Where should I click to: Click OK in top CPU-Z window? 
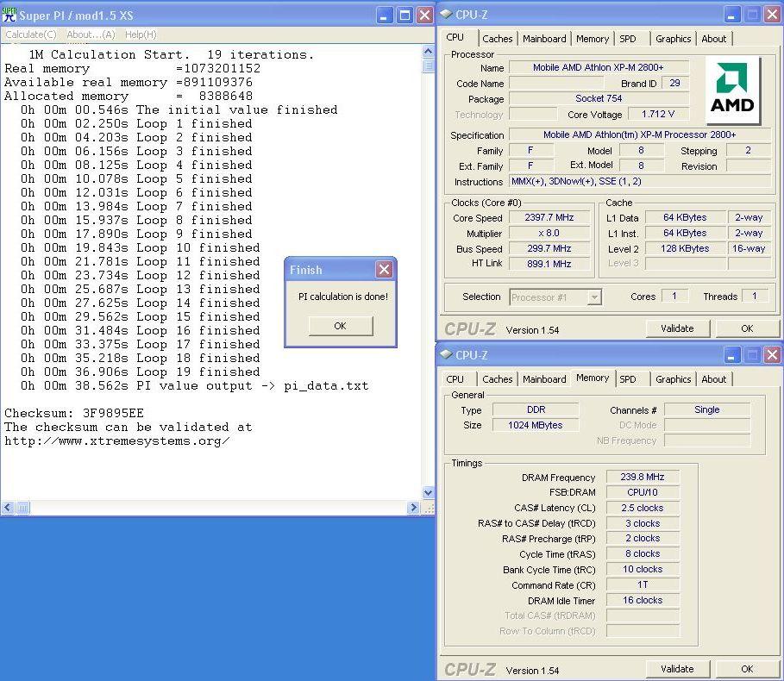coord(747,328)
